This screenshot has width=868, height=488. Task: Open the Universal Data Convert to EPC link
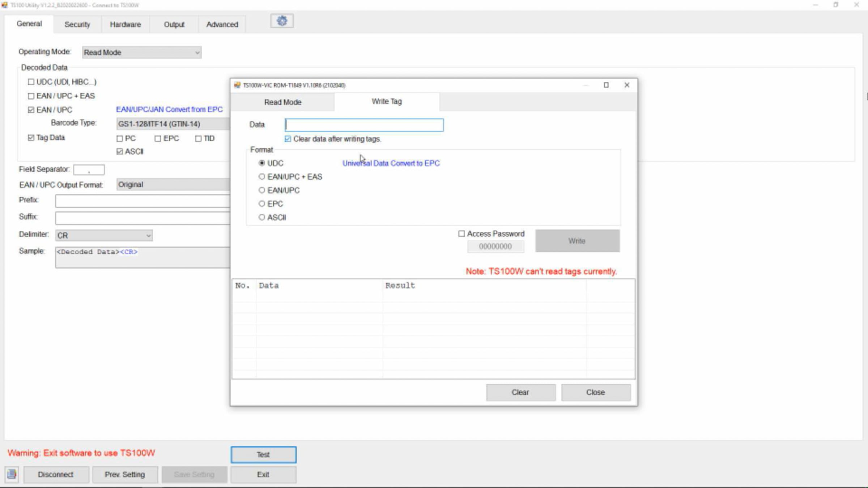391,163
